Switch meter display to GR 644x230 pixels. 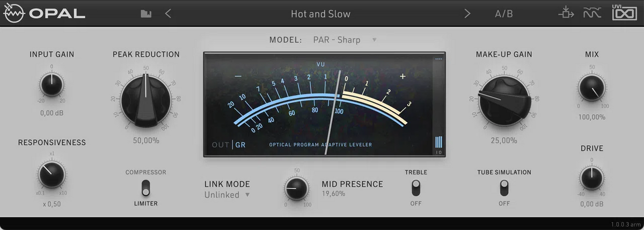[240, 145]
